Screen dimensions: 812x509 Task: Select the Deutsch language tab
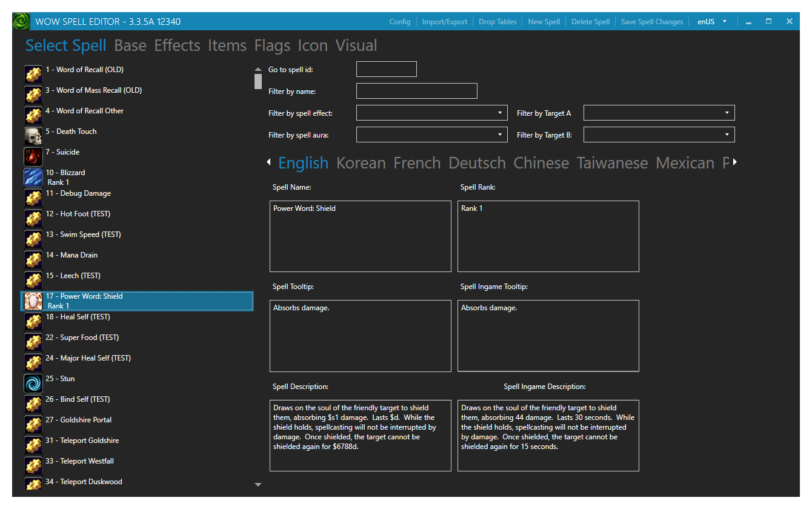click(477, 162)
